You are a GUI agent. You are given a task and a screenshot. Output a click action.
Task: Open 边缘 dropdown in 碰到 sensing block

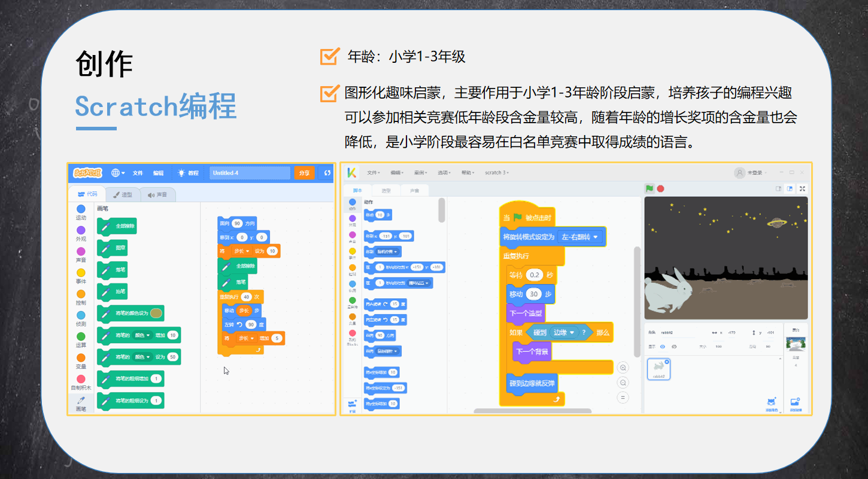point(564,332)
